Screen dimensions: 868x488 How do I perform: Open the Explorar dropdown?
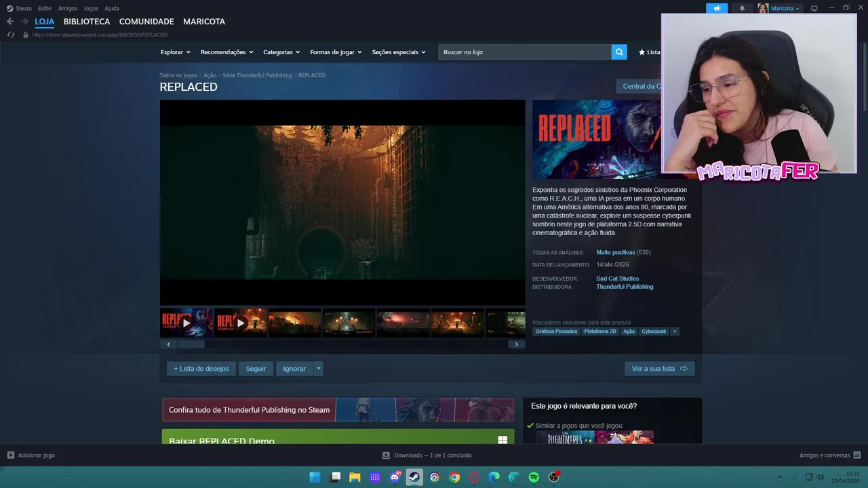coord(176,52)
